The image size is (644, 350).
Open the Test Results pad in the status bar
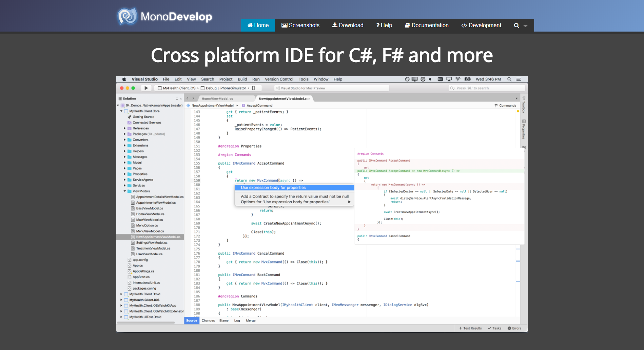[470, 328]
